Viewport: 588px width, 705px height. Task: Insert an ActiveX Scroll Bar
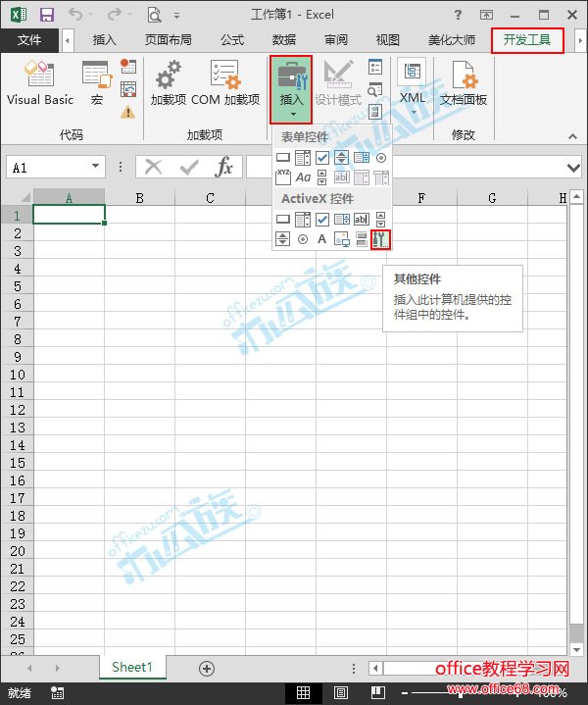coord(381,220)
